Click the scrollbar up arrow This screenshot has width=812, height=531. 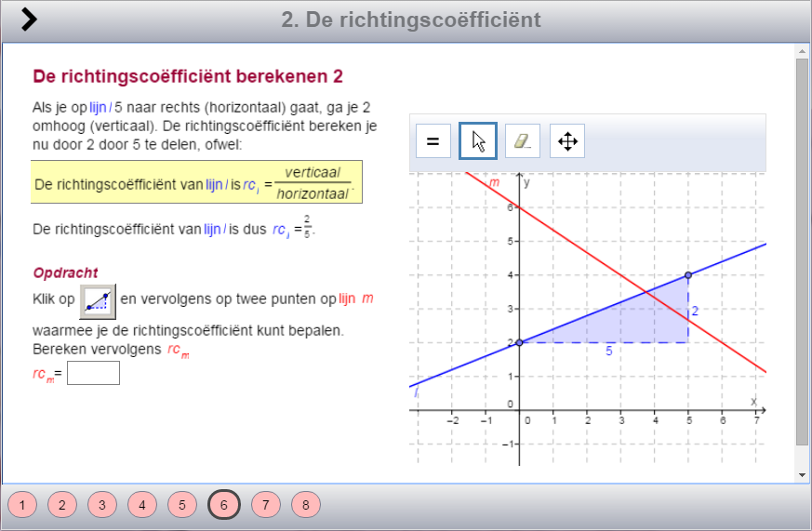(x=803, y=53)
